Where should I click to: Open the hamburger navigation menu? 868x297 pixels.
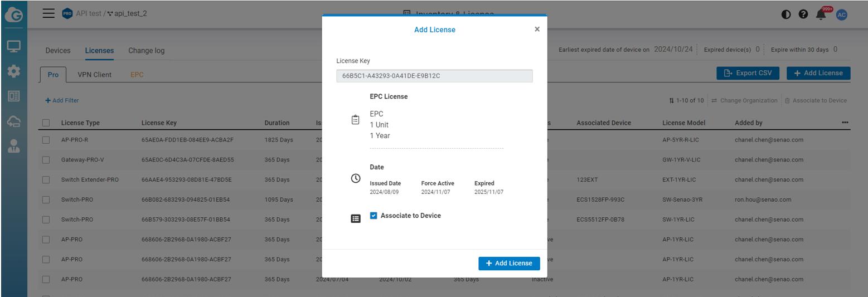(49, 13)
